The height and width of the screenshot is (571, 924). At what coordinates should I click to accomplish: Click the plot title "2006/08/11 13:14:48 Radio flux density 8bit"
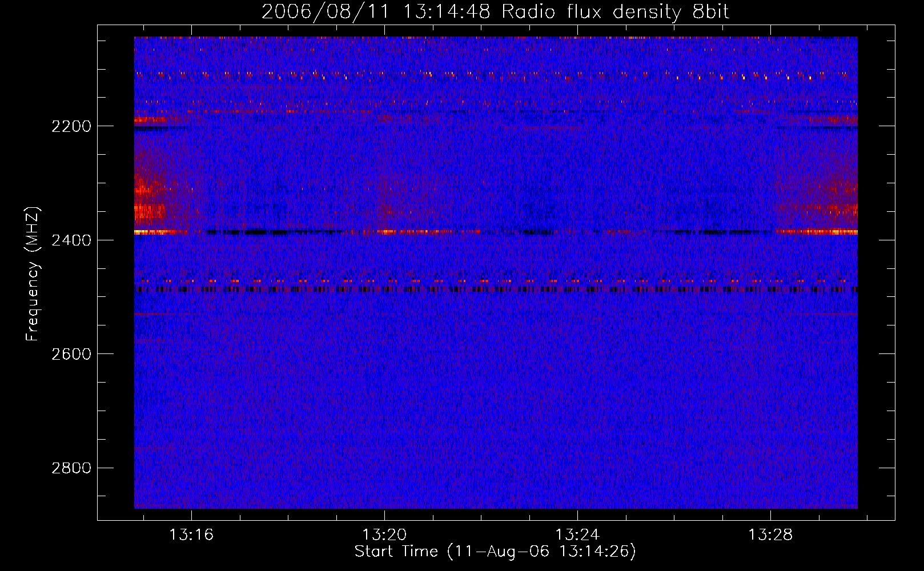pyautogui.click(x=495, y=11)
